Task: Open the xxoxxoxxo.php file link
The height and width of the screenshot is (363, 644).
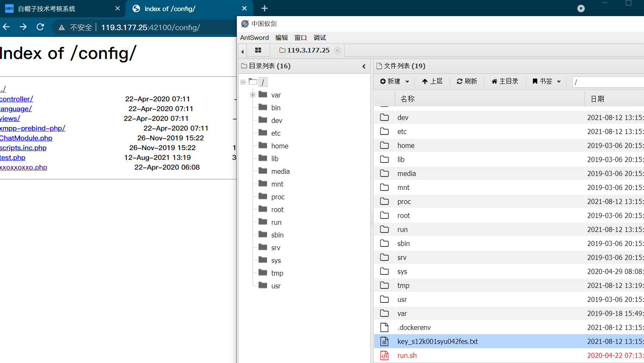Action: tap(23, 167)
